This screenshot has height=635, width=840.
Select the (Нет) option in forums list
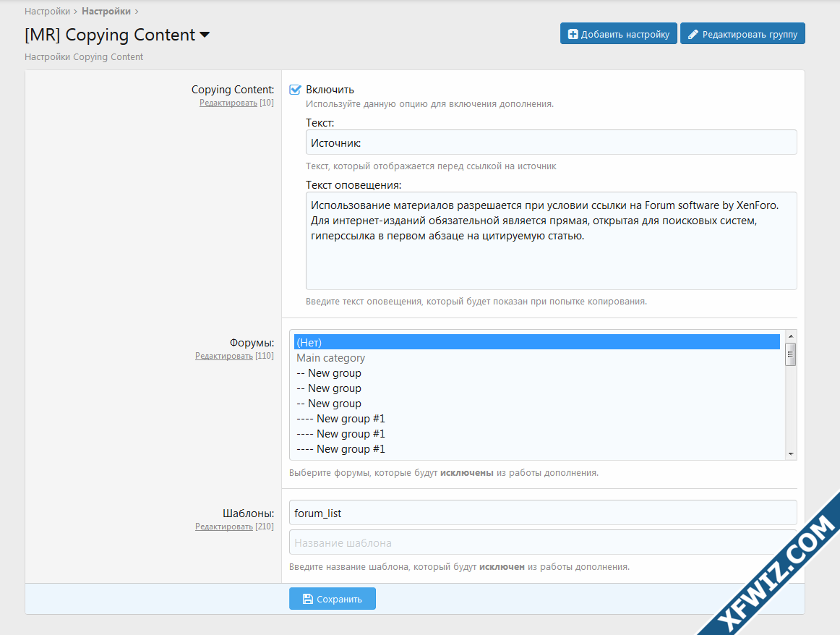coord(537,342)
